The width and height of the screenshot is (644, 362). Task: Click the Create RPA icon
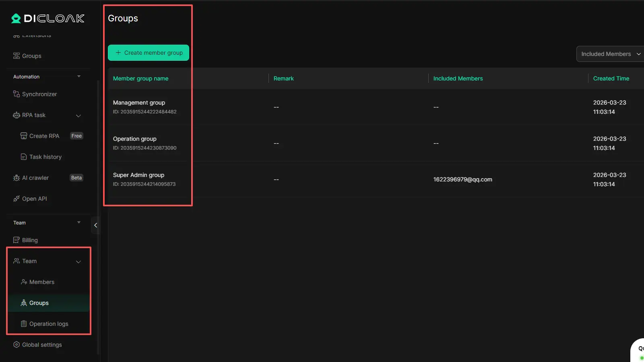pyautogui.click(x=24, y=136)
